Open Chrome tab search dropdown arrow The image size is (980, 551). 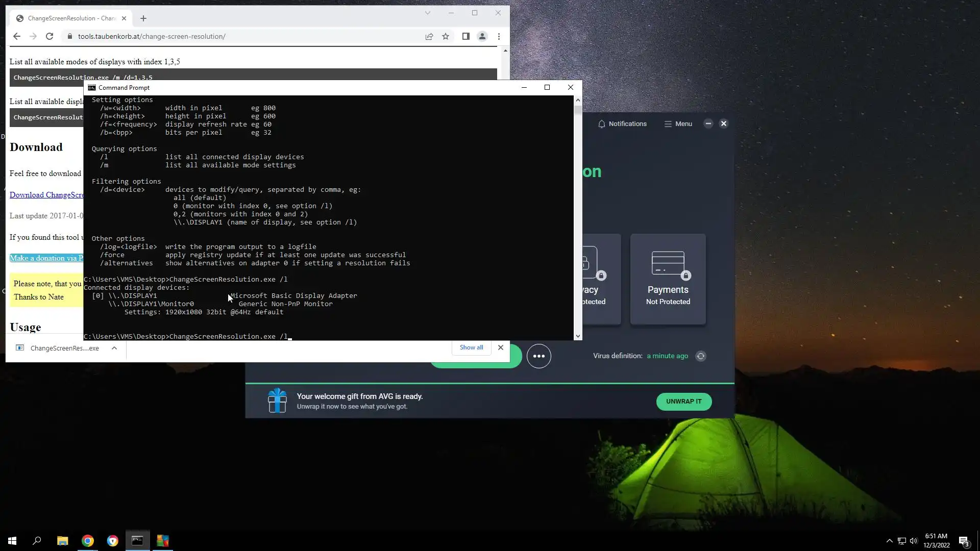pyautogui.click(x=428, y=13)
